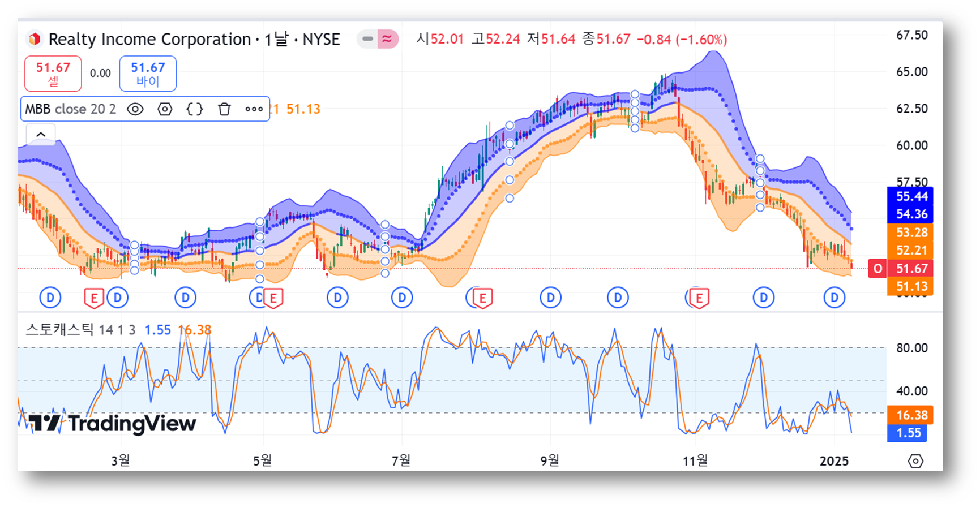980x508 pixels.
Task: Click the 3월 time axis label
Action: tap(120, 461)
